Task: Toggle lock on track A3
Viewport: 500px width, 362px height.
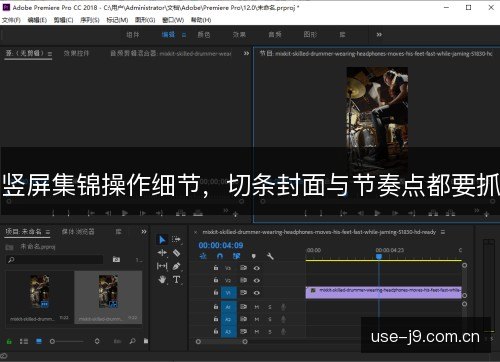Action: point(216,331)
